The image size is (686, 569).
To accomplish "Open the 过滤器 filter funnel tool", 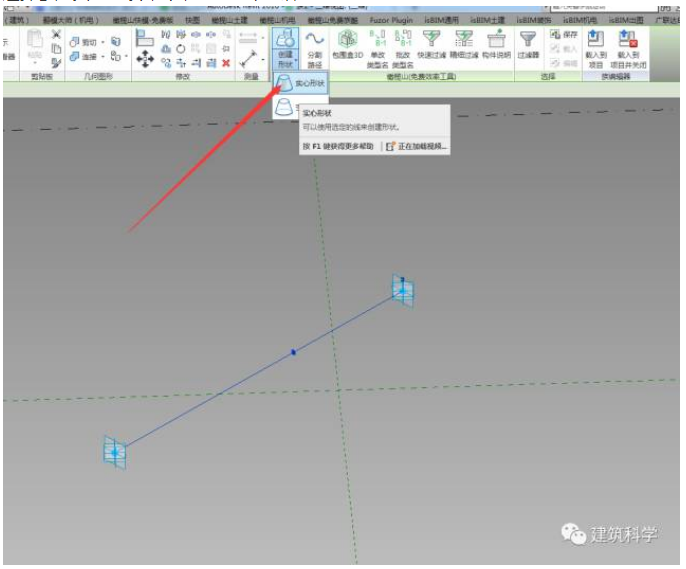I will (528, 45).
